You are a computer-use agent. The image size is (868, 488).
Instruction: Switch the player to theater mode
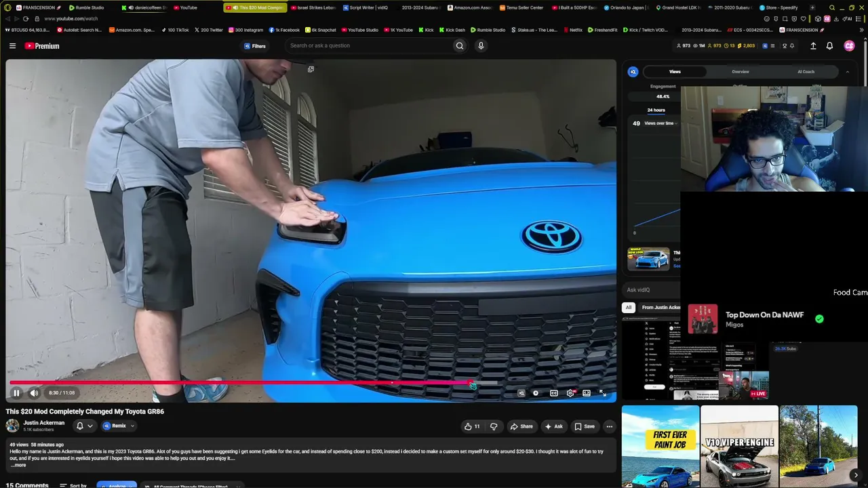[x=587, y=393]
